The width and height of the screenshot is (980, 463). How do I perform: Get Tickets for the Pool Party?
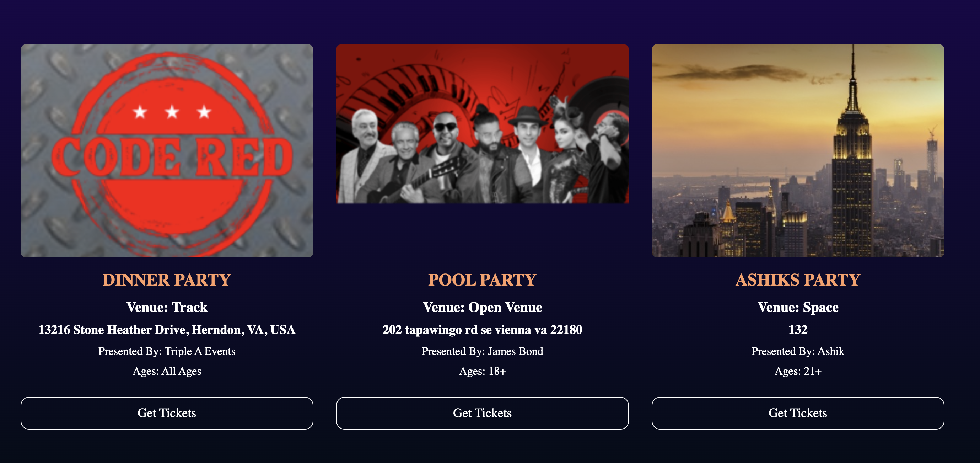pos(482,413)
